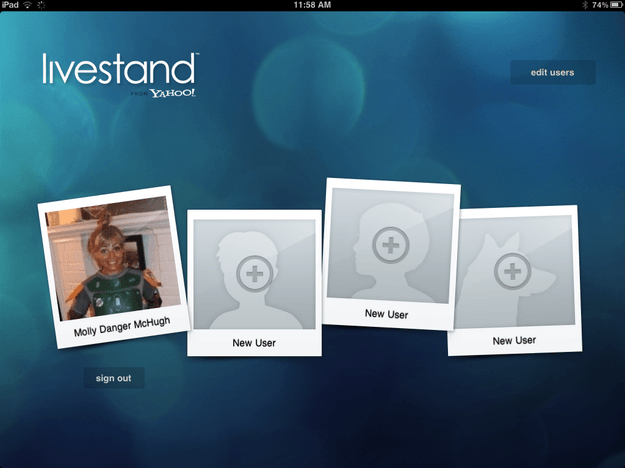The image size is (625, 468).
Task: Add user via boy silhouette plus icon
Action: [255, 274]
